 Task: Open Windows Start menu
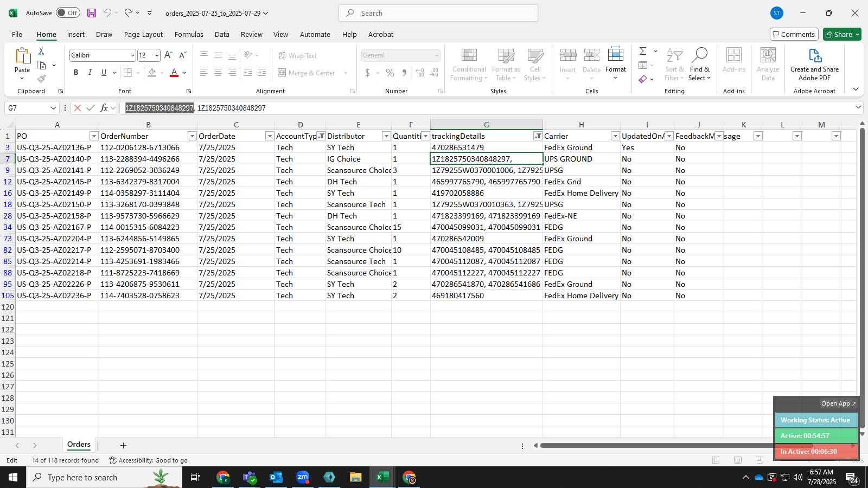[13, 477]
